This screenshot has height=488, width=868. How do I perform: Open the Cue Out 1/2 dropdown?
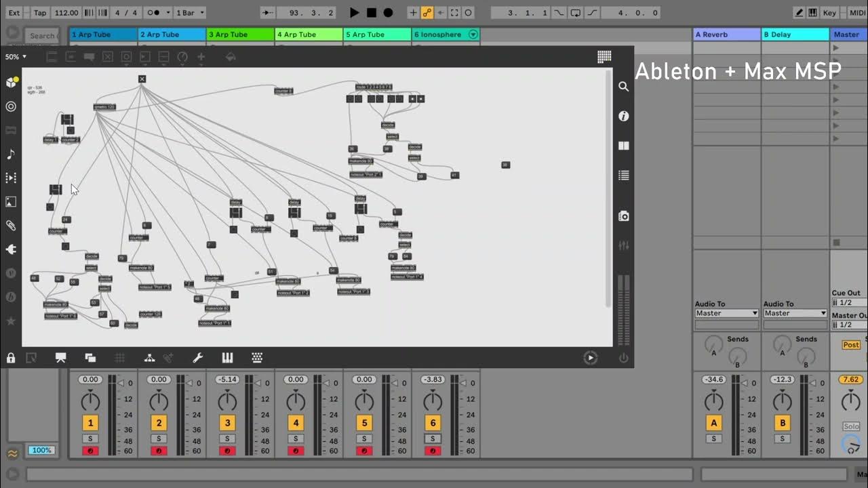[x=850, y=302]
